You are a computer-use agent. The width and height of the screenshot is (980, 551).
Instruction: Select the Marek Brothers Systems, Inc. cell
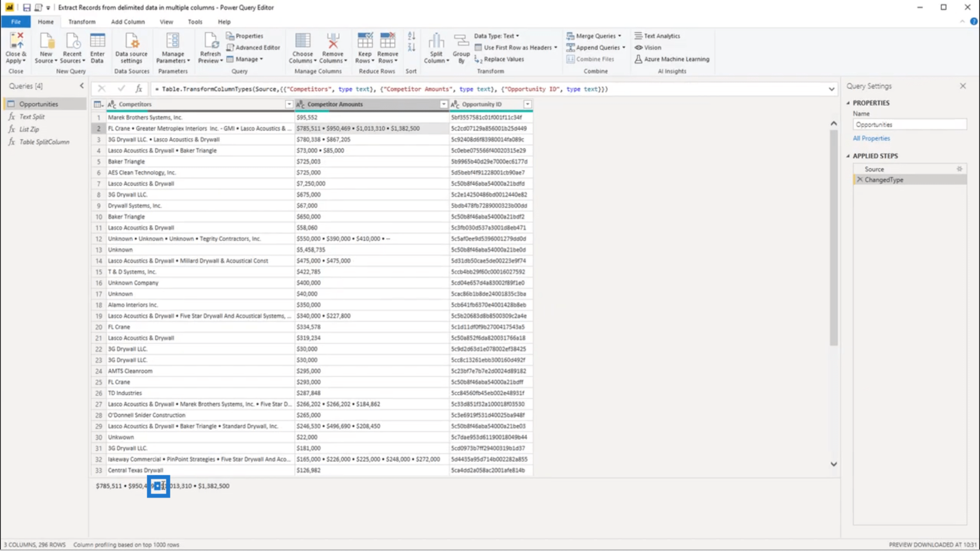click(200, 118)
